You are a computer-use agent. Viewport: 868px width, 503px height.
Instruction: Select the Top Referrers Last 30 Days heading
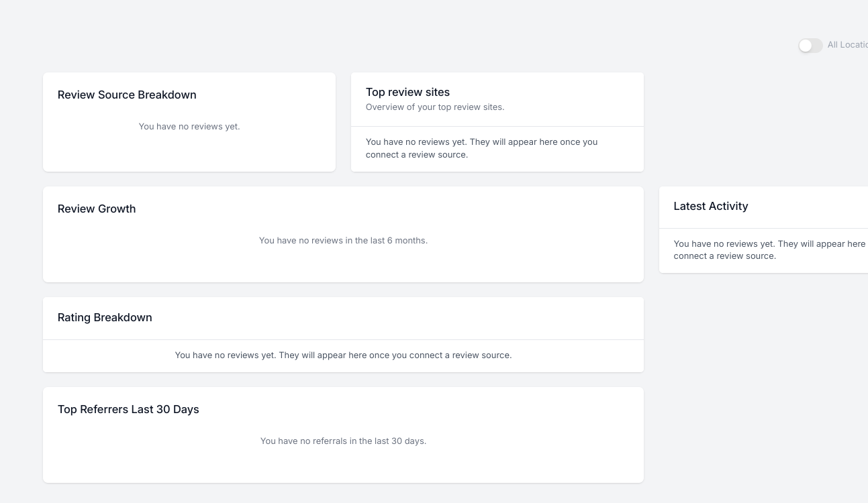point(128,409)
